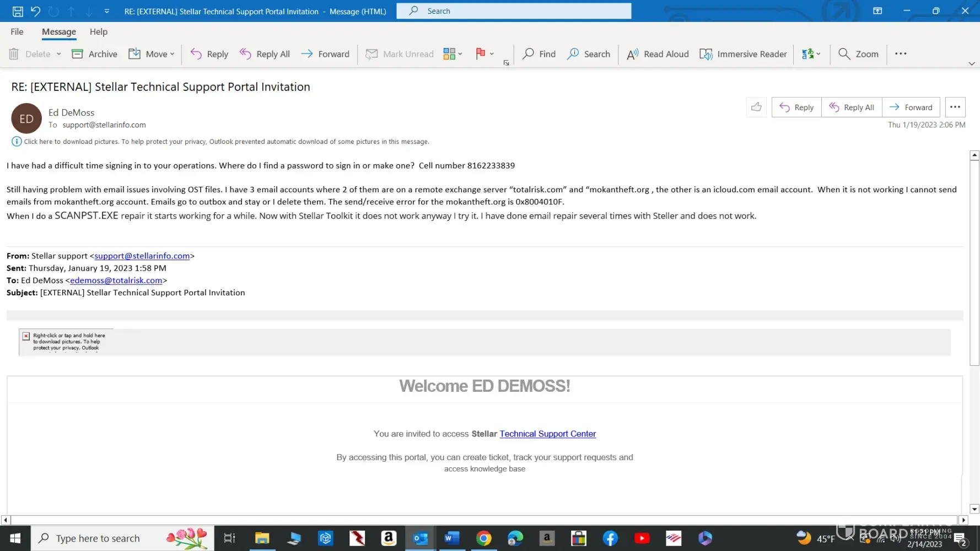Click the blocked picture placeholder
This screenshot has height=551, width=980.
[66, 342]
